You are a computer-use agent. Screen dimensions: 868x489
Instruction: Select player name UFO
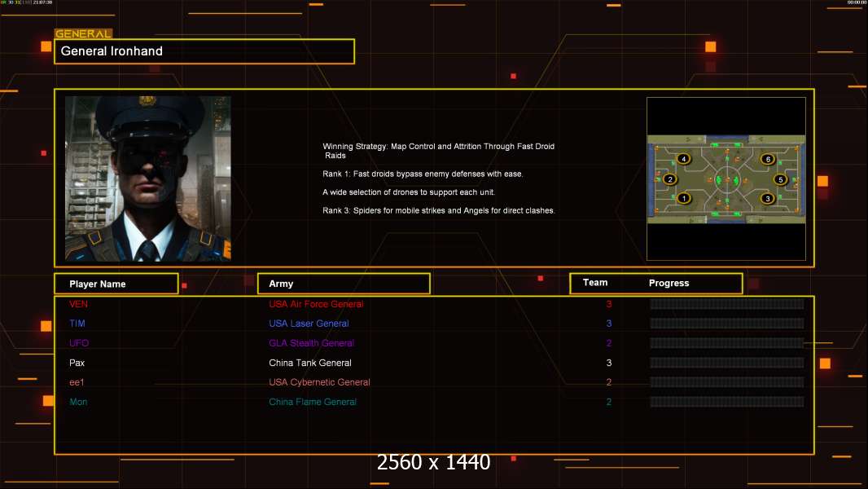point(79,343)
